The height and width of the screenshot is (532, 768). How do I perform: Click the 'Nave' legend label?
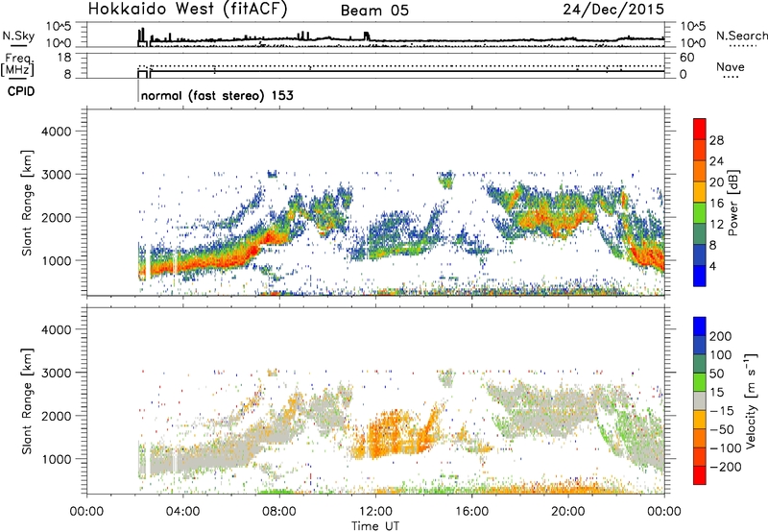click(731, 67)
